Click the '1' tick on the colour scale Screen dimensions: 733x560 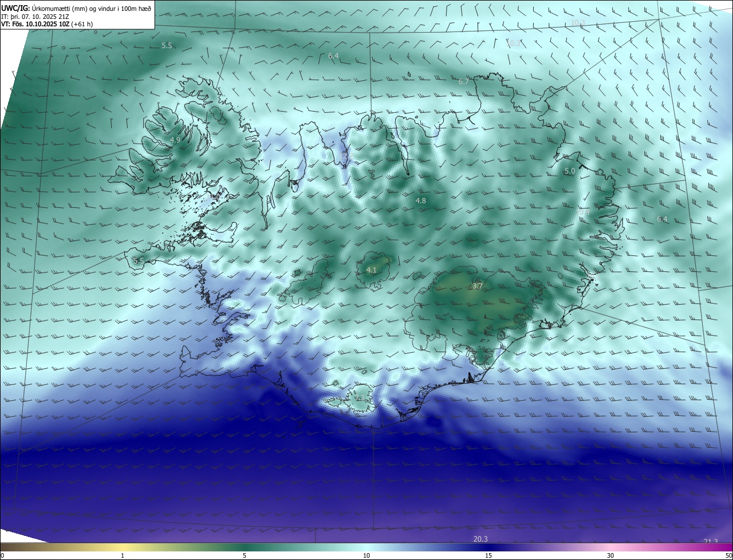point(123,555)
